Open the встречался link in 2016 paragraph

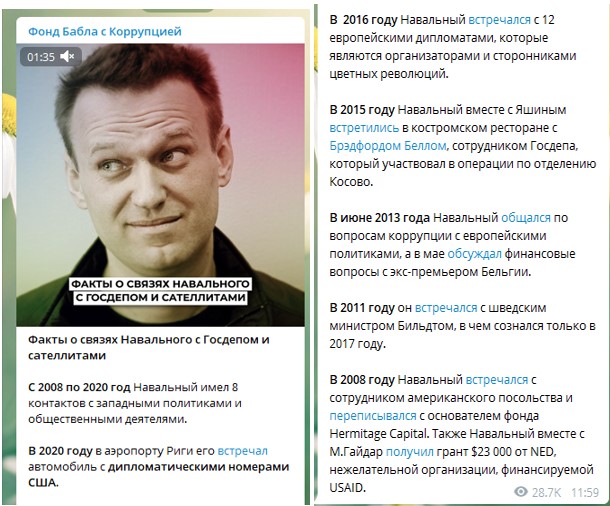[x=499, y=20]
